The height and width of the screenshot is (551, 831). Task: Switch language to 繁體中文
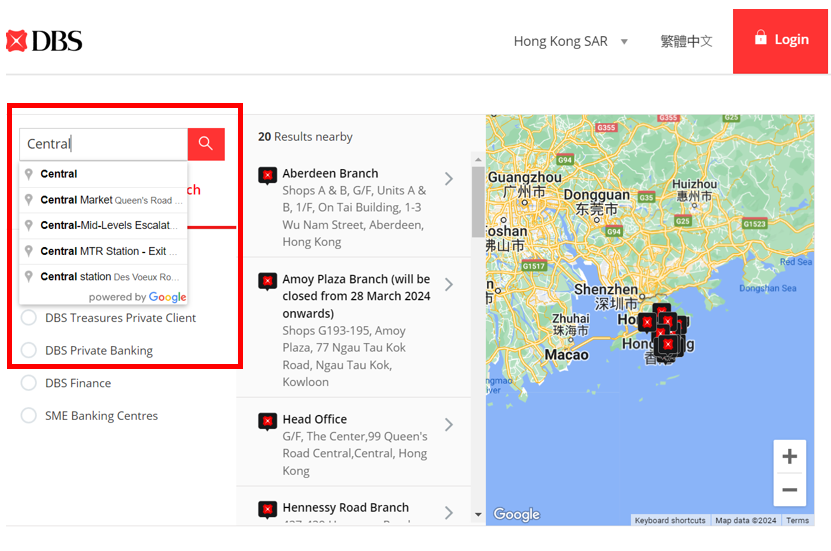point(686,41)
